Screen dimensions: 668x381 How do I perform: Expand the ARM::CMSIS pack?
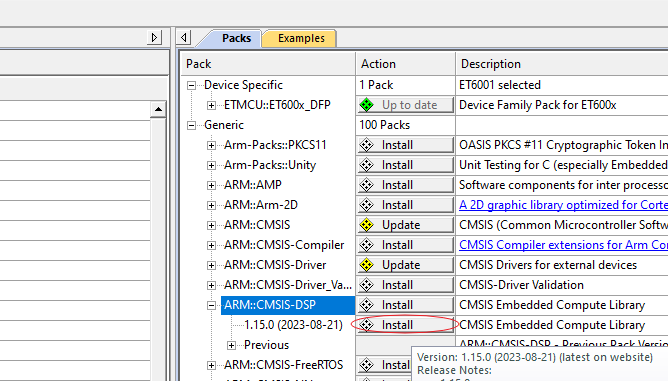[x=211, y=225]
